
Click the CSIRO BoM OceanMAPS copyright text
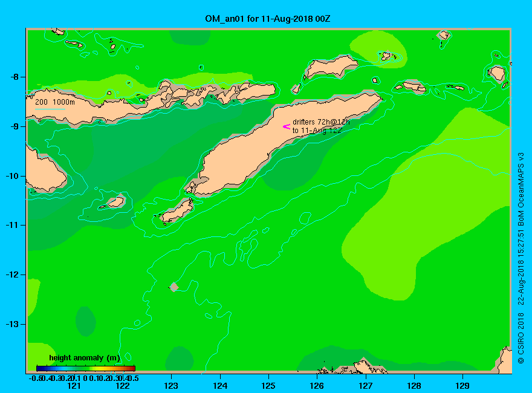521,258
